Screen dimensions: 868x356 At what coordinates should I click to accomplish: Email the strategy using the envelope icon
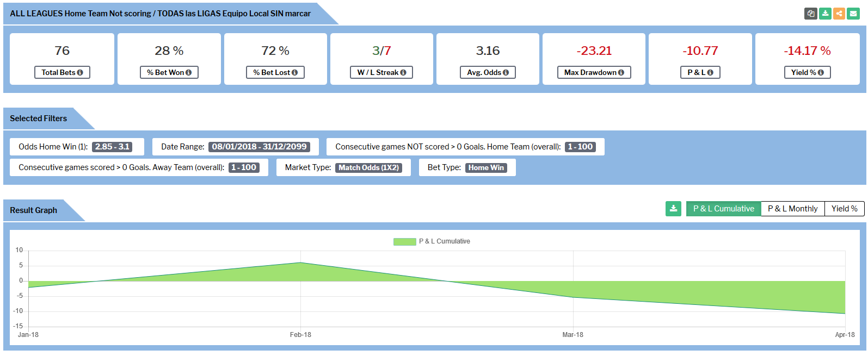tap(853, 14)
